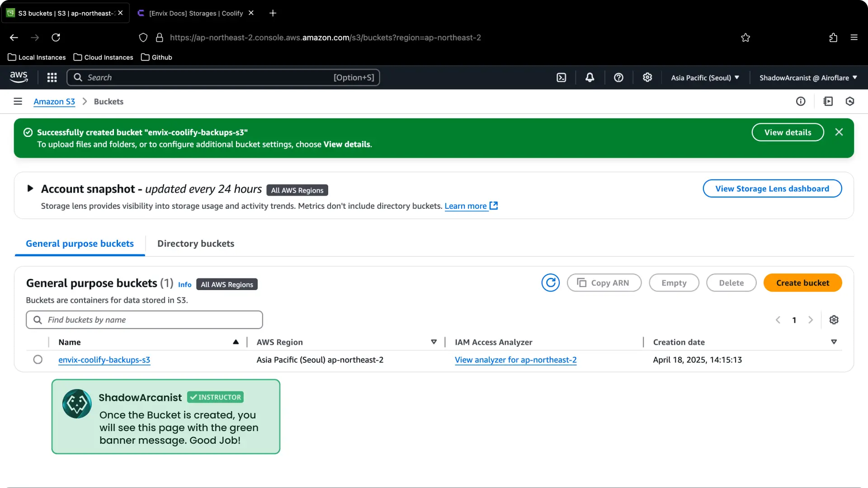The width and height of the screenshot is (868, 488).
Task: Open the Asia Pacific (Seoul) region dropdown
Action: point(705,77)
